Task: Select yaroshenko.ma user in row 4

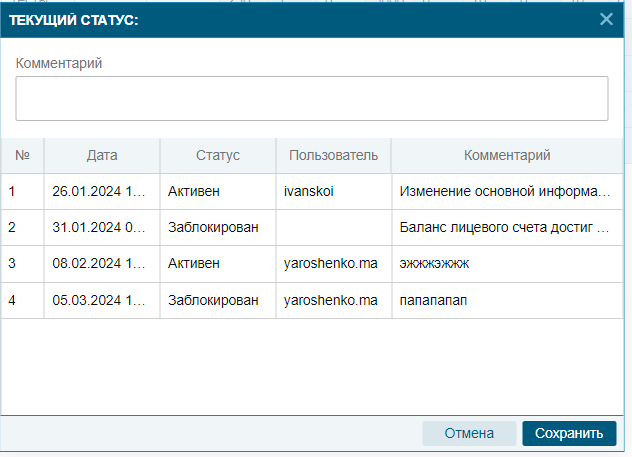Action: coord(331,300)
